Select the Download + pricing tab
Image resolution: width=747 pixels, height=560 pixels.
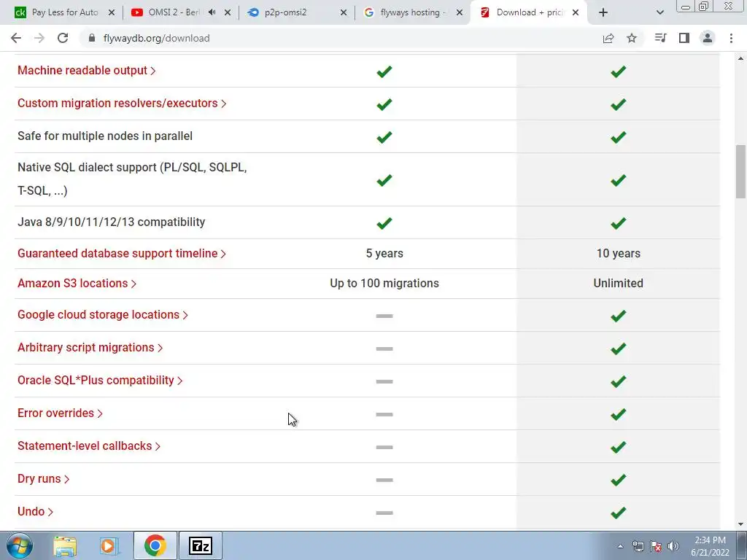529,12
